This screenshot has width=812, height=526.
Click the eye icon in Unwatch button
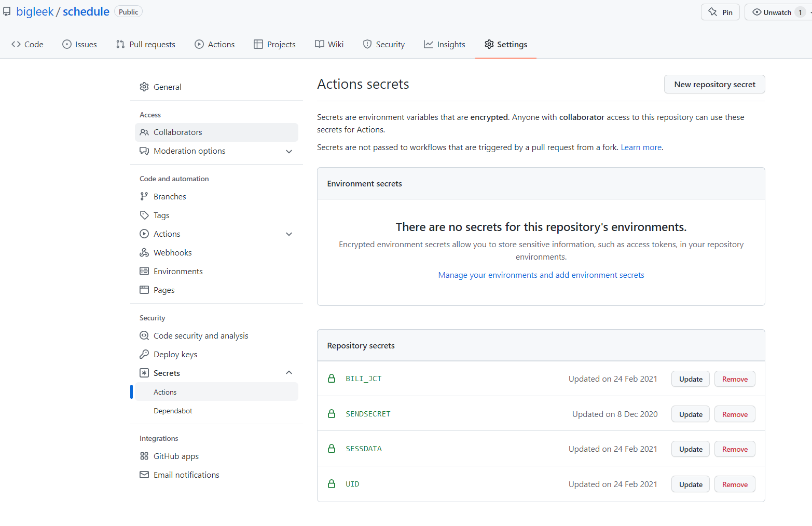click(757, 12)
